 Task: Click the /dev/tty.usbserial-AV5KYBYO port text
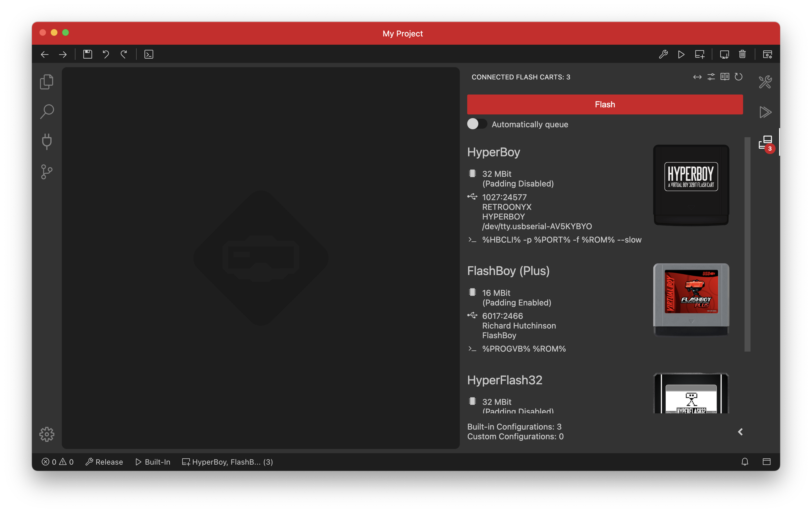pyautogui.click(x=537, y=226)
